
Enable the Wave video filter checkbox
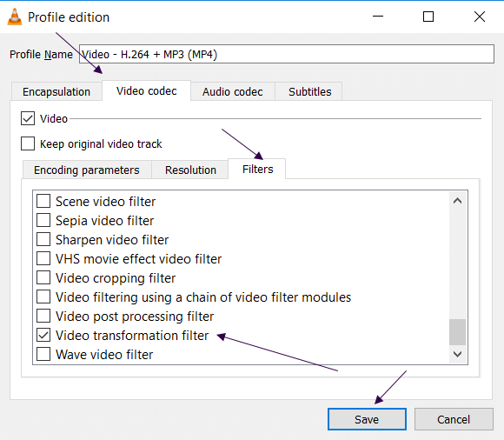pos(43,354)
